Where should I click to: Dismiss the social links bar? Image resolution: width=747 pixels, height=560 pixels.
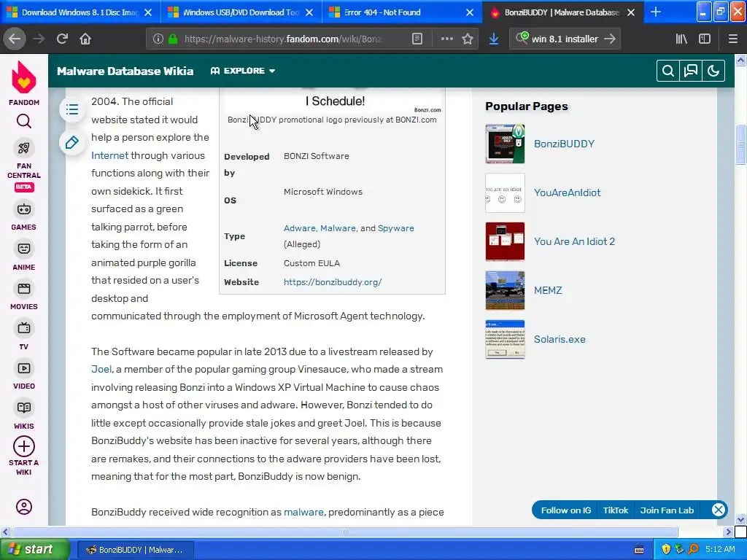[x=719, y=510]
